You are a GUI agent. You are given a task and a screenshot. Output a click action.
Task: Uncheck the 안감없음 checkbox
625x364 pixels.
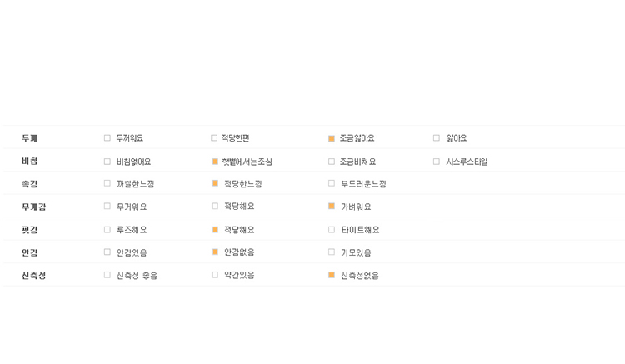pyautogui.click(x=215, y=252)
